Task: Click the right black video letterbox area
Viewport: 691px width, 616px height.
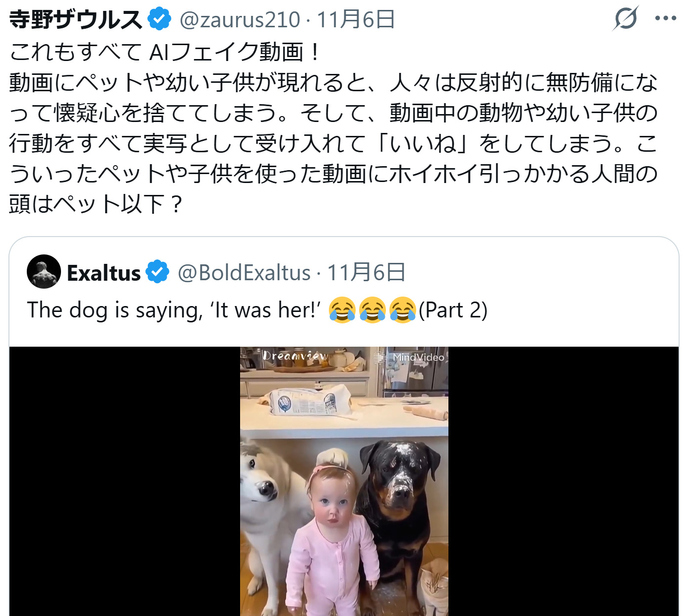Action: (564, 481)
